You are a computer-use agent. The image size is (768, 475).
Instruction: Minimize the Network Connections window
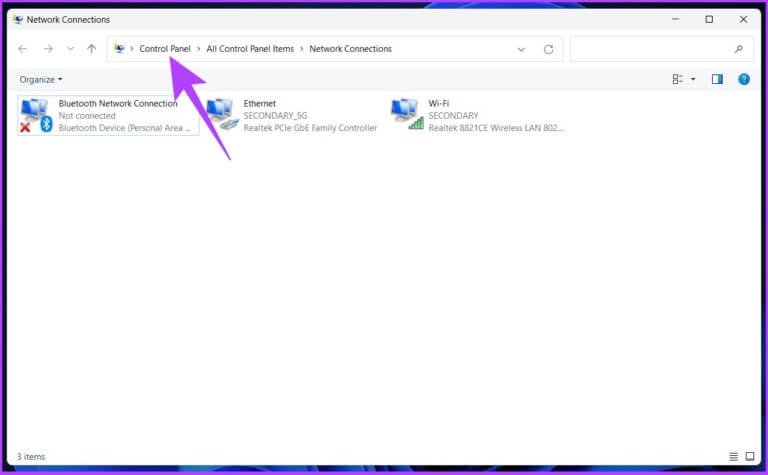pos(675,19)
